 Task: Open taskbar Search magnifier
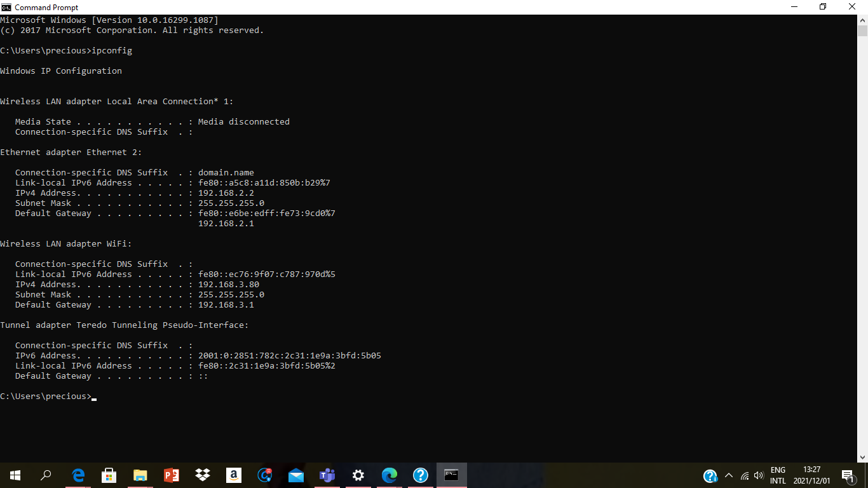tap(46, 475)
